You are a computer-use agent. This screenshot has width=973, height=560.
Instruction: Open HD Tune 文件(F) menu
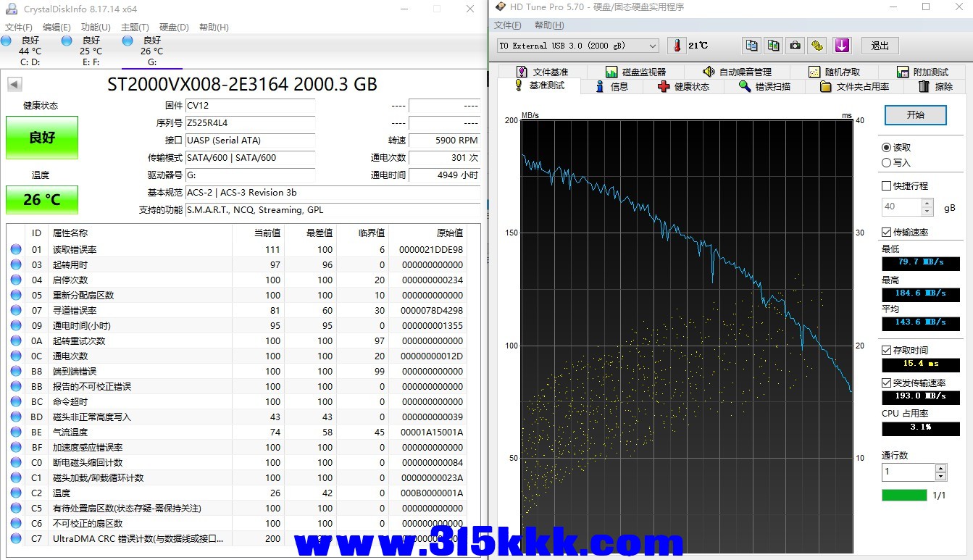coord(507,25)
